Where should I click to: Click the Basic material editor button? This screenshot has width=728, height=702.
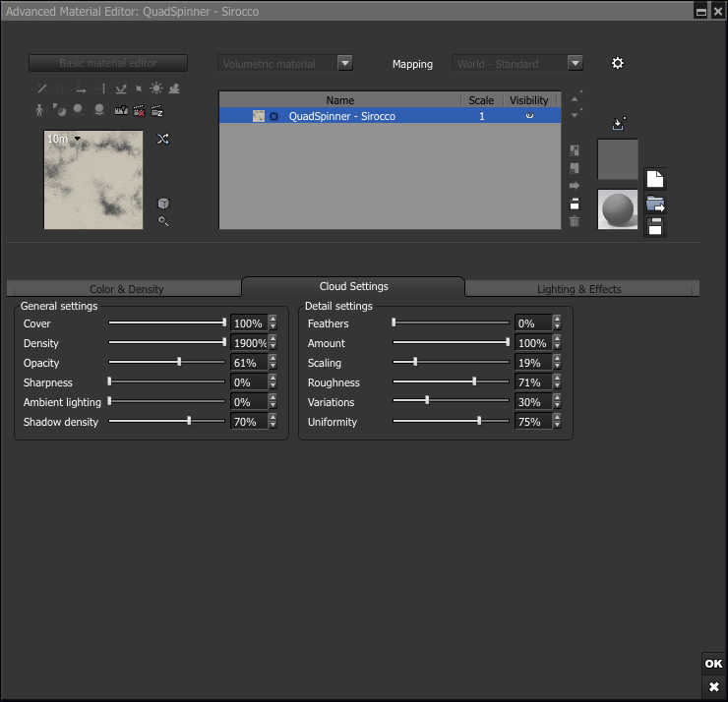pos(107,63)
